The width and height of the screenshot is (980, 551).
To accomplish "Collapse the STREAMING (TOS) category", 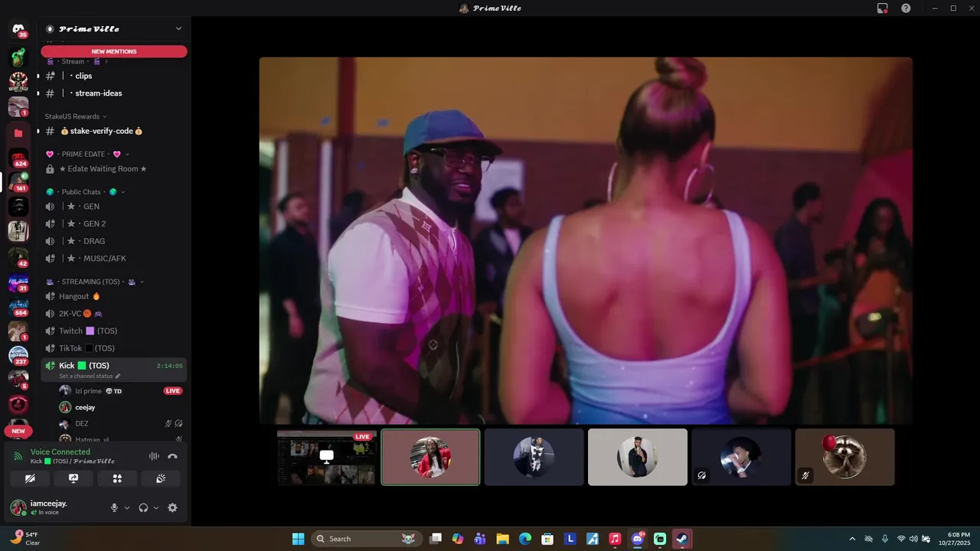I will pos(95,282).
